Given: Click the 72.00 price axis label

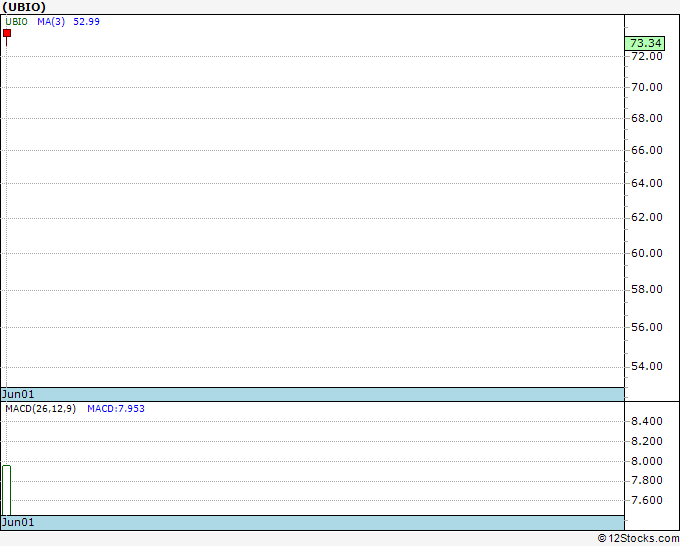Looking at the screenshot, I should click(x=647, y=56).
